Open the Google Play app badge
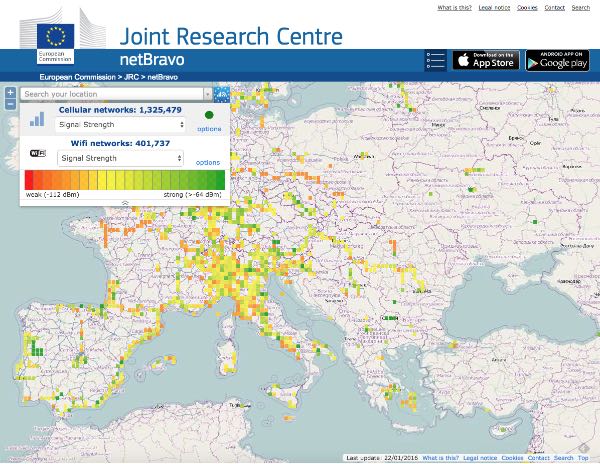This screenshot has height=464, width=600. (559, 60)
